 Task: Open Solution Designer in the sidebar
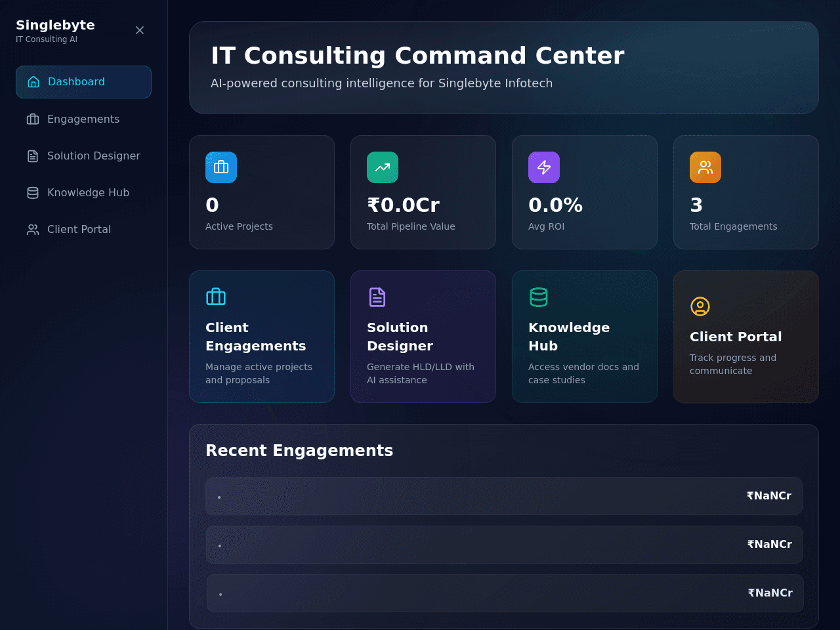click(83, 156)
